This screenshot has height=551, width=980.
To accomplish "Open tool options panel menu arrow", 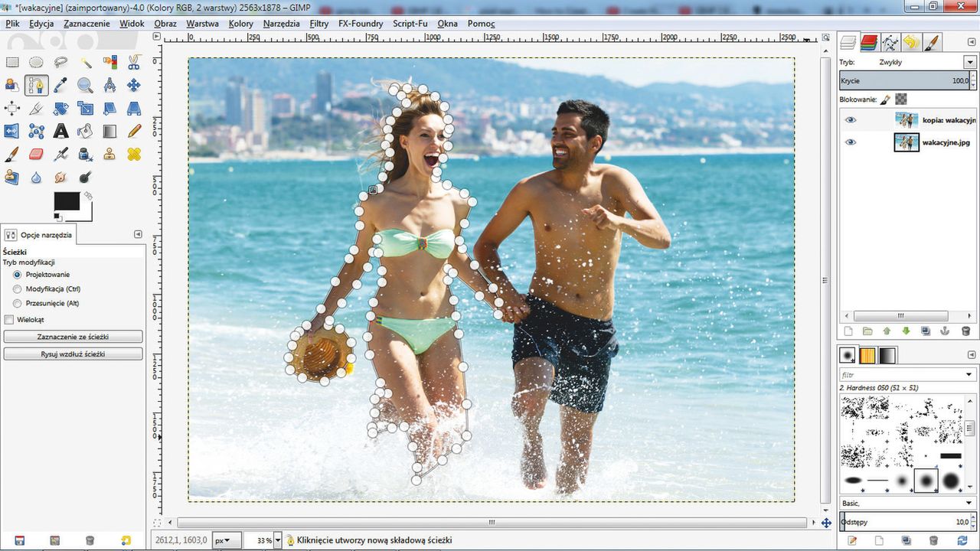I will click(138, 234).
